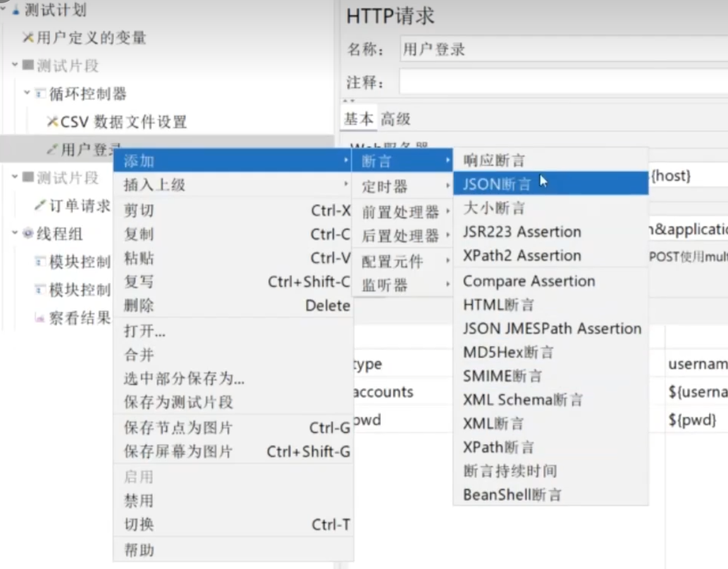Select 保存屏幕为图片 item
This screenshot has height=569, width=728.
pyautogui.click(x=233, y=451)
